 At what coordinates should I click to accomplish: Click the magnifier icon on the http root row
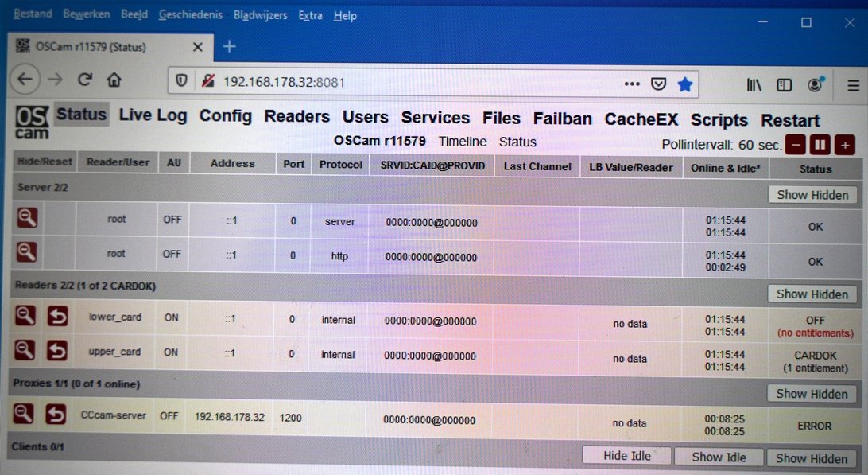click(26, 252)
